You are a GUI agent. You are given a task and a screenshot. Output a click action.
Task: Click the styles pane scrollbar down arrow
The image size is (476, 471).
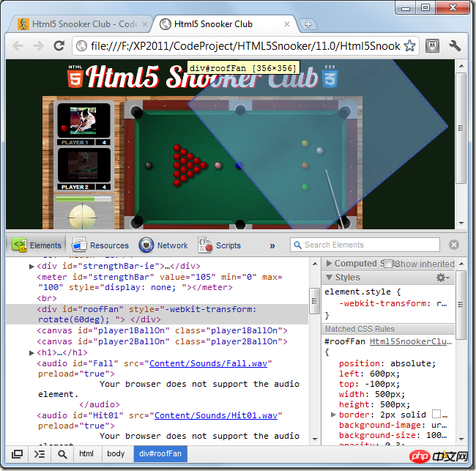click(461, 439)
